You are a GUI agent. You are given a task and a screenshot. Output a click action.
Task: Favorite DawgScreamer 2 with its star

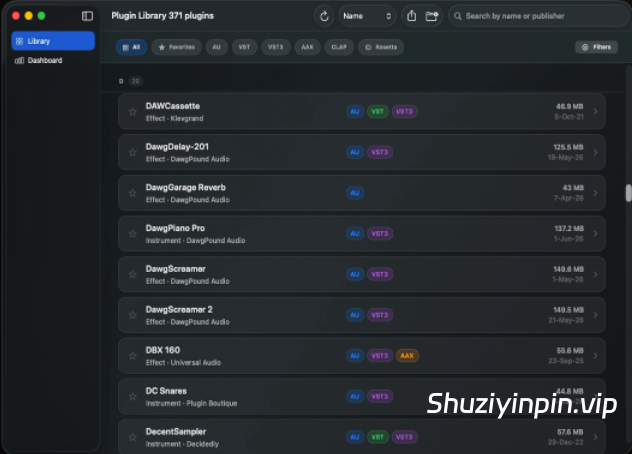point(133,315)
